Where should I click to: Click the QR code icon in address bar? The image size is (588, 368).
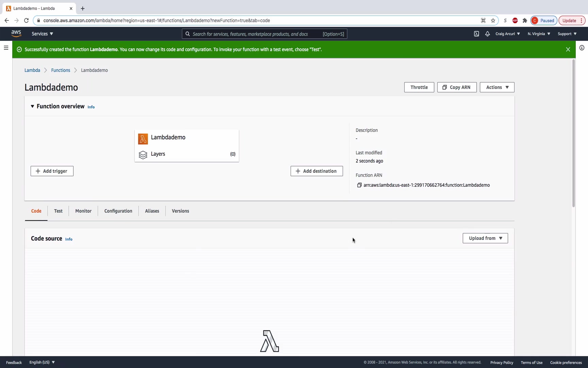pyautogui.click(x=483, y=20)
